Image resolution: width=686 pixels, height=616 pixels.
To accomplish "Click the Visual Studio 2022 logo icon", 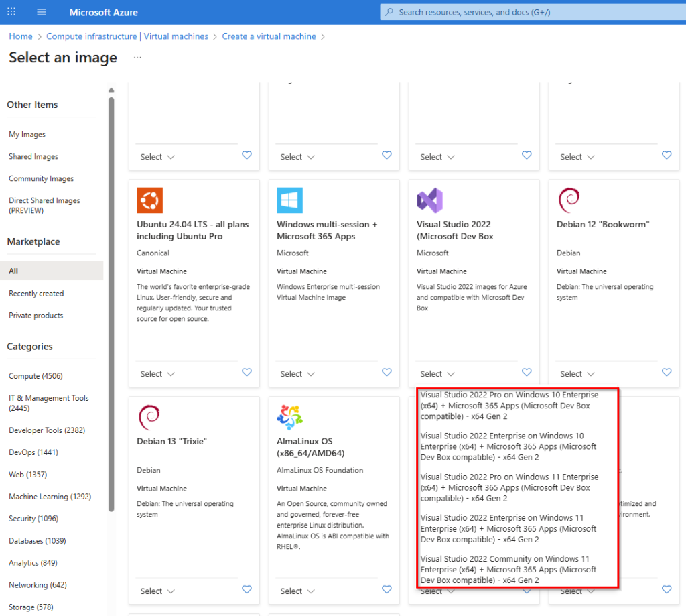I will [429, 200].
